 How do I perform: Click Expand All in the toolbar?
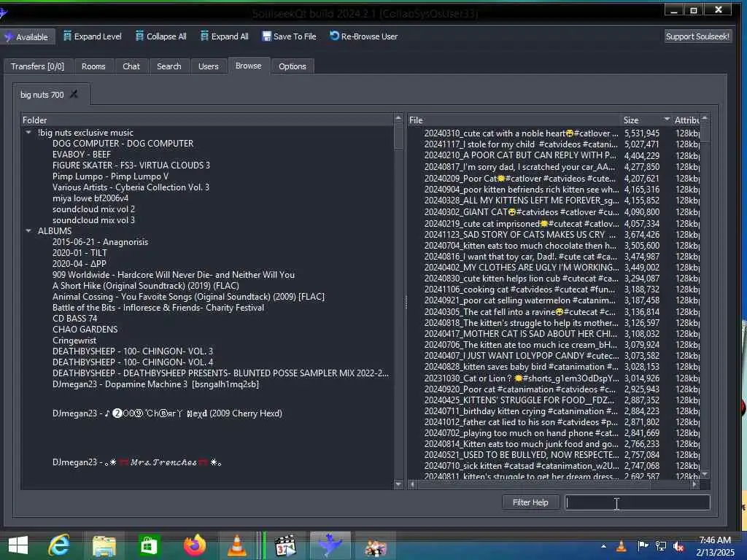[x=225, y=36]
